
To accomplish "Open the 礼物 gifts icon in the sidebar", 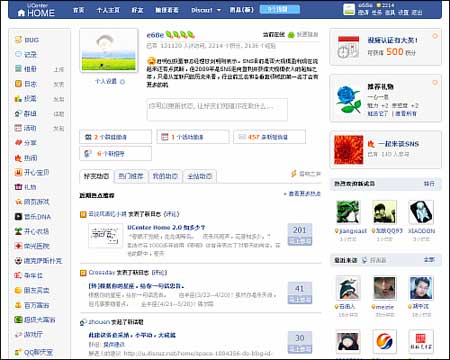I will point(18,187).
